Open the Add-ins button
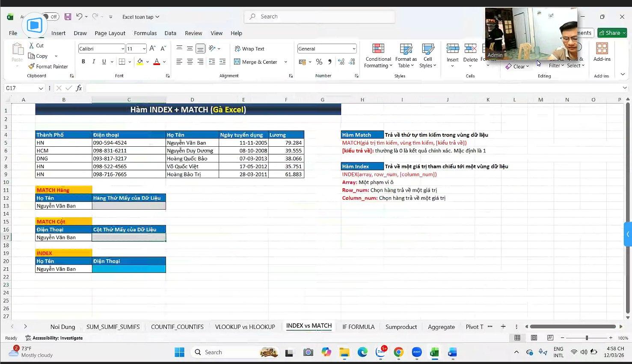632x364 pixels. [602, 52]
